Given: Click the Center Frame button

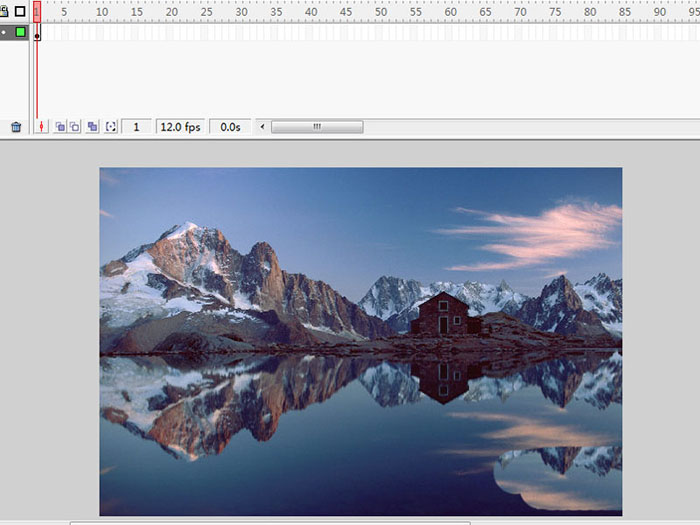Looking at the screenshot, I should coord(42,127).
